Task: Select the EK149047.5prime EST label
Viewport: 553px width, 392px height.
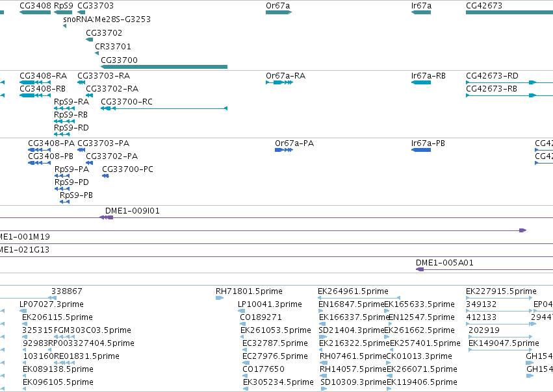Action: click(504, 343)
